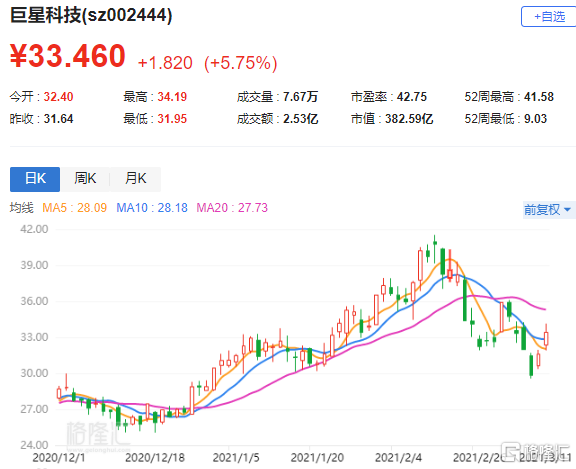Click the 27.00 y-axis price label
This screenshot has height=469, width=576.
coord(34,409)
